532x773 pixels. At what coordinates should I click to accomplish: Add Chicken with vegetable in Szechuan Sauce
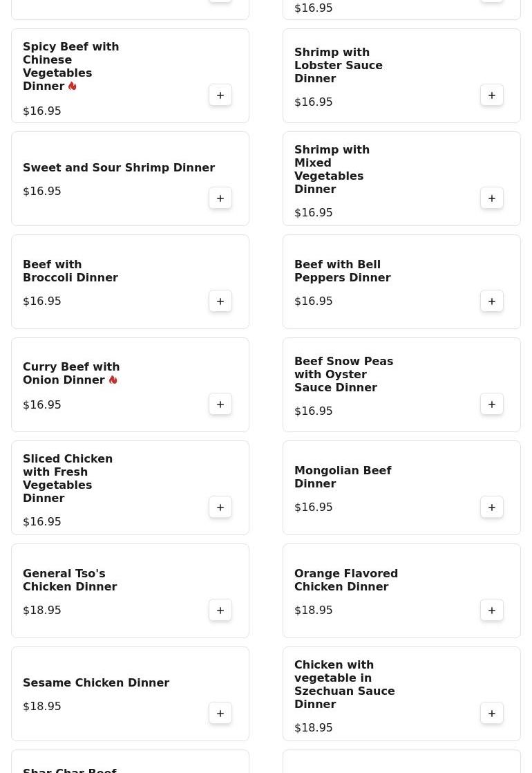pyautogui.click(x=492, y=714)
